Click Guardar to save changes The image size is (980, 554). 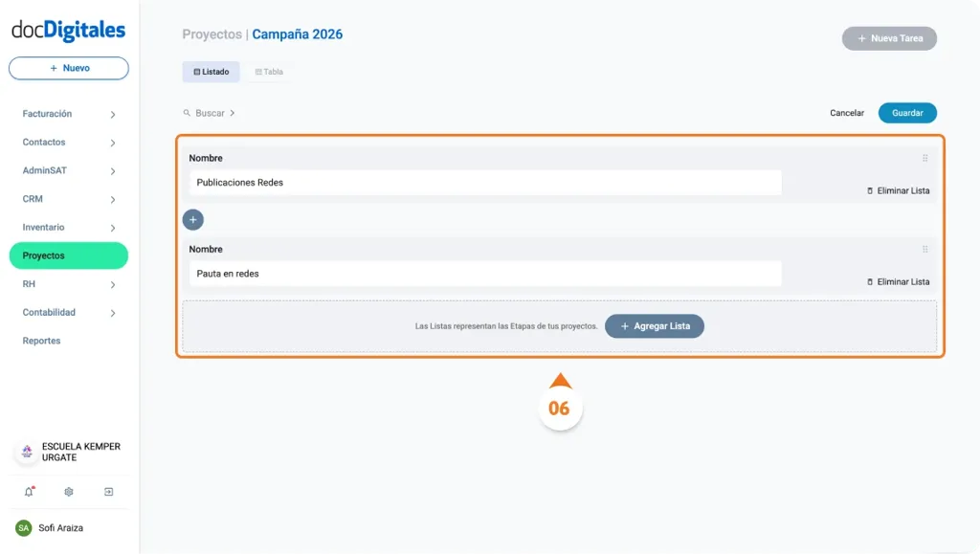tap(906, 112)
